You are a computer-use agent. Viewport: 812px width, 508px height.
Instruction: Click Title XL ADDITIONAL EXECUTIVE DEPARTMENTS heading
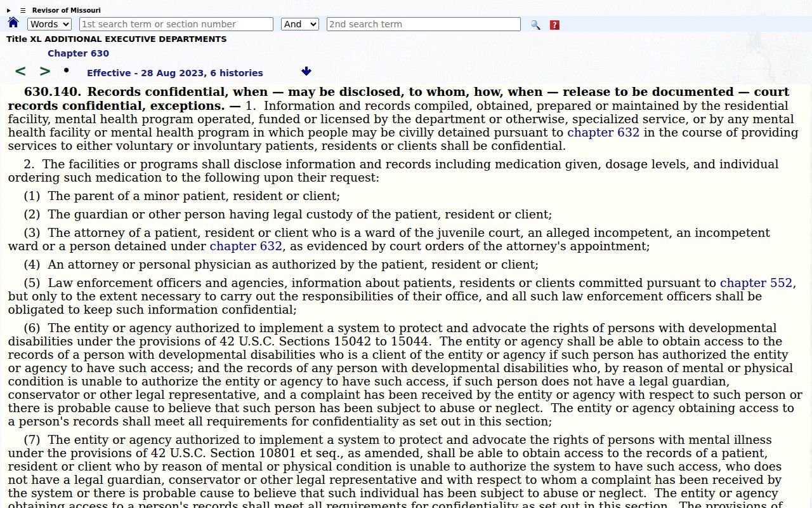116,39
